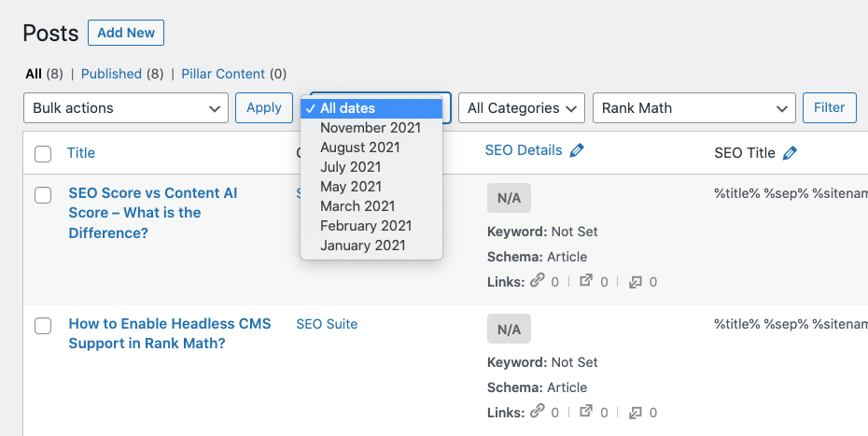Sort posts by the Title column
The width and height of the screenshot is (868, 436).
[x=81, y=153]
